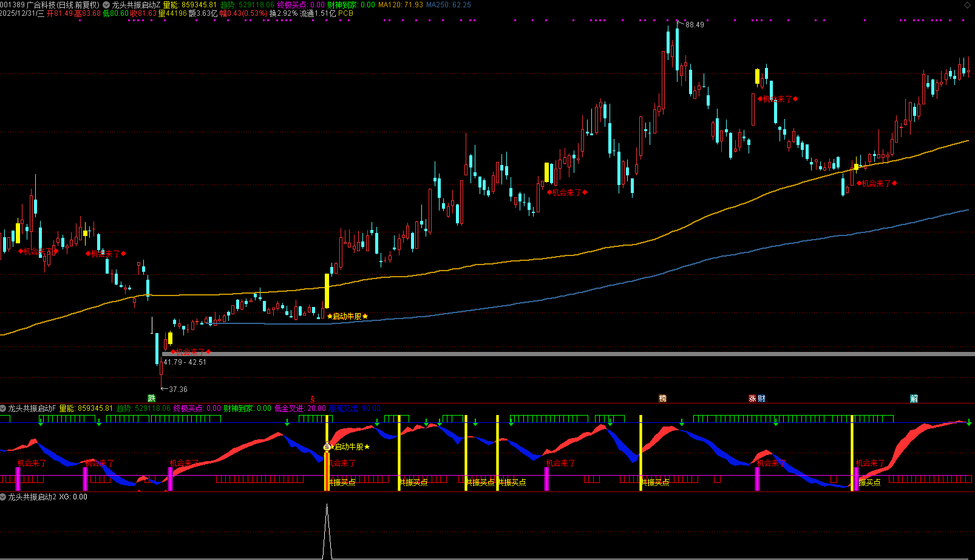
Task: Click the red 涨 event marker
Action: 753,399
